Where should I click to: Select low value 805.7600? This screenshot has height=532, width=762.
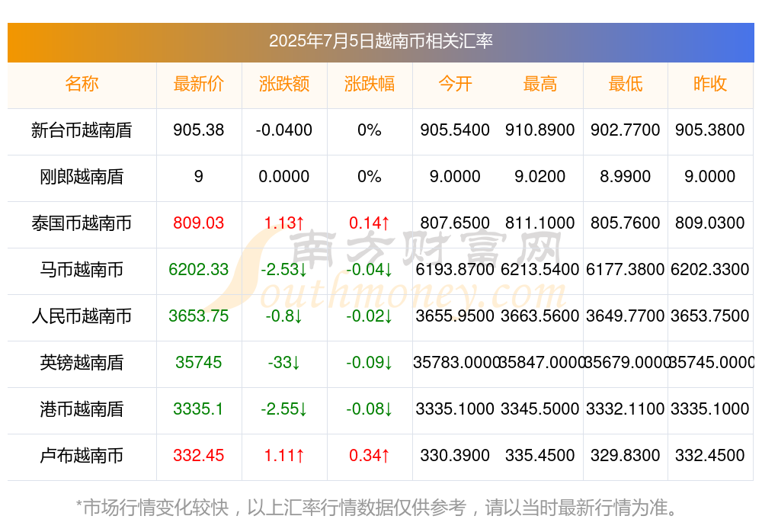coord(626,223)
